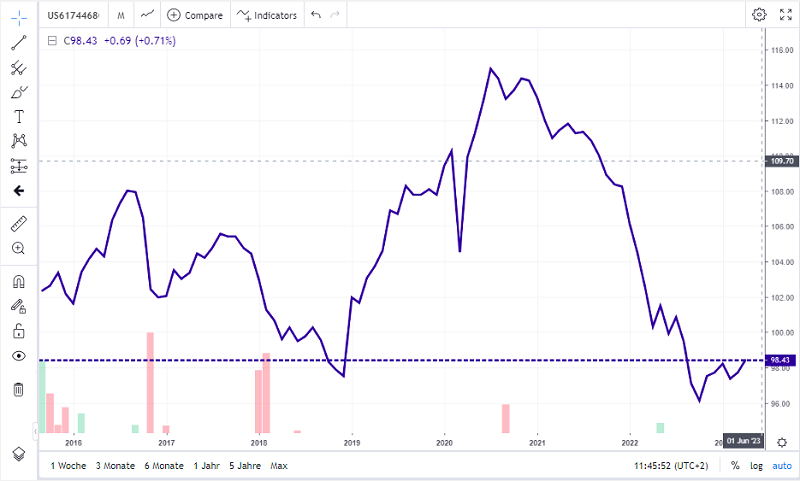800x481 pixels.
Task: Select the 6 Monate time range
Action: [x=163, y=466]
